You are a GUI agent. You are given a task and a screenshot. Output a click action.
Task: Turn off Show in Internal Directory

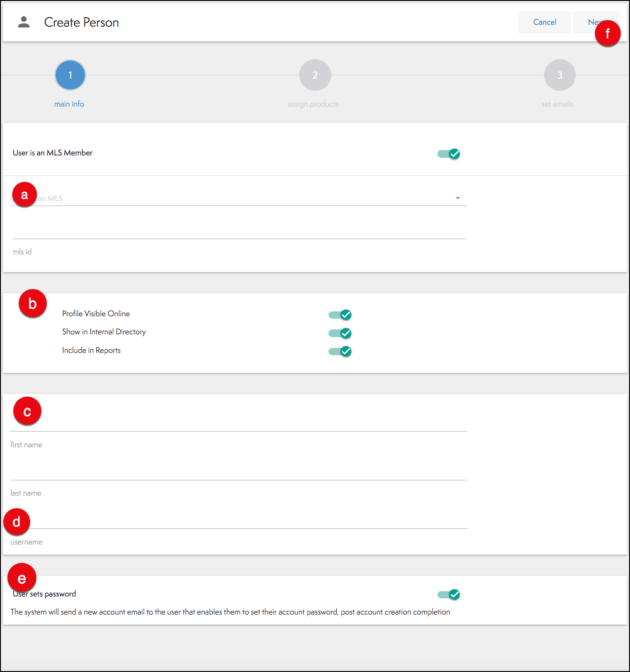[340, 333]
